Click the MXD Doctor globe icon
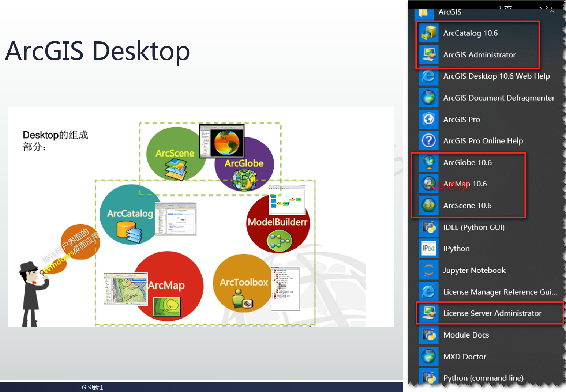Image resolution: width=566 pixels, height=392 pixels. pos(428,356)
